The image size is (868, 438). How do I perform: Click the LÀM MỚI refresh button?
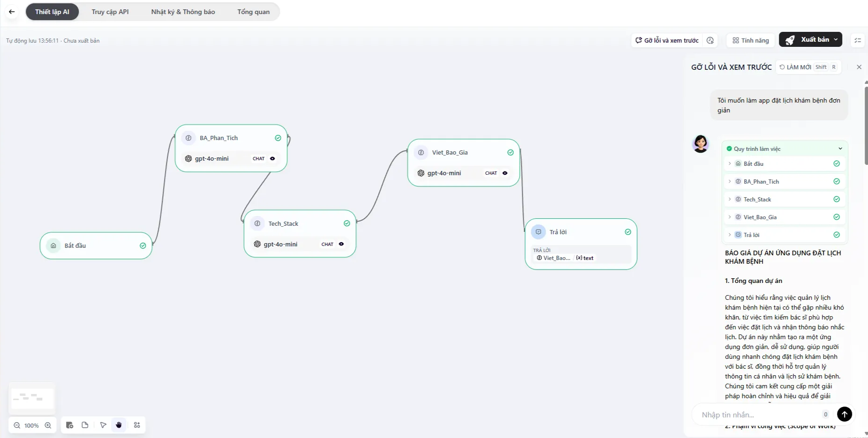point(795,67)
